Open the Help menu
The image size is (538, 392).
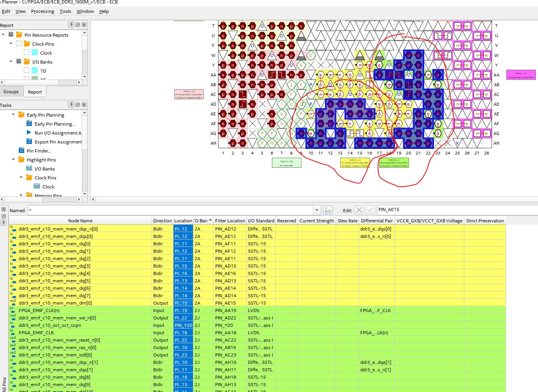click(104, 11)
